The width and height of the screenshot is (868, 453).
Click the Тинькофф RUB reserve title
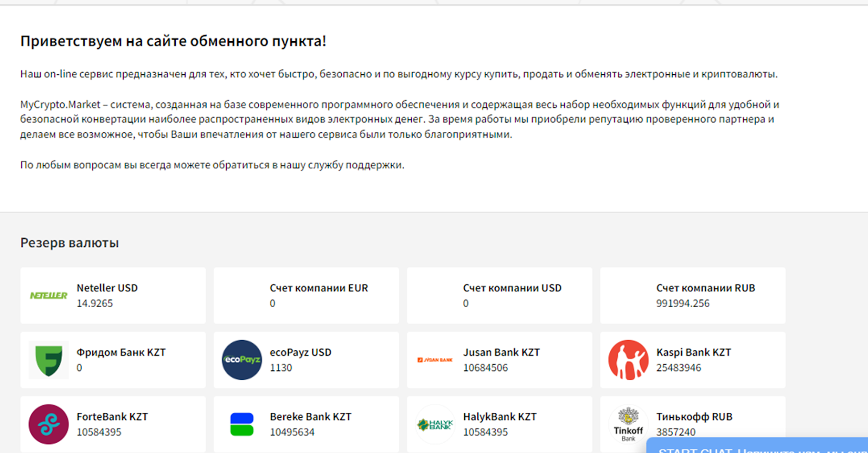[694, 417]
